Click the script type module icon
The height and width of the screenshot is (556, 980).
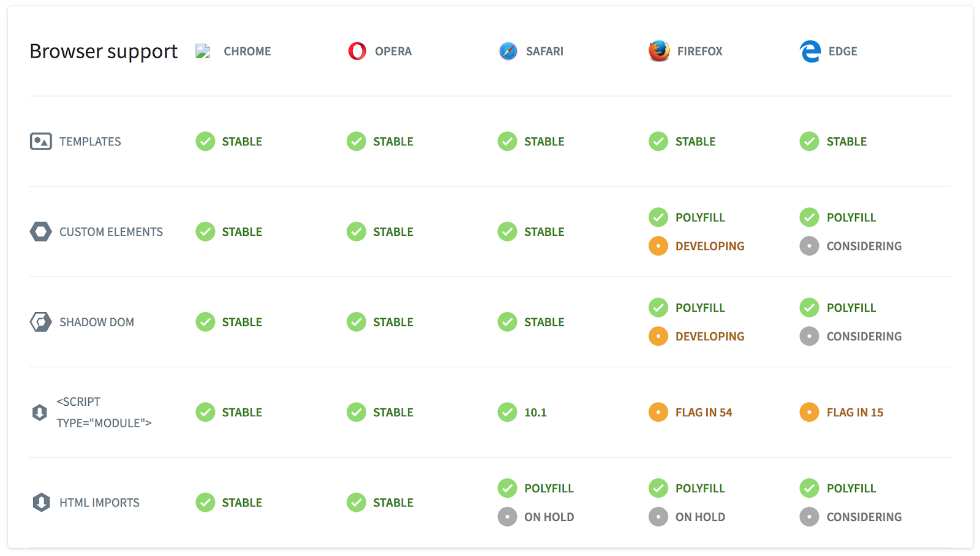[39, 413]
